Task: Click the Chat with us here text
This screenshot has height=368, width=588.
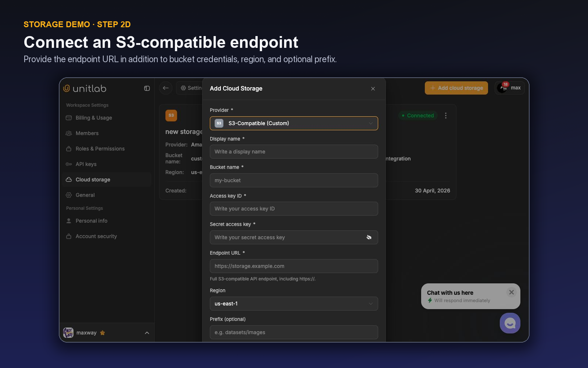Action: click(450, 293)
